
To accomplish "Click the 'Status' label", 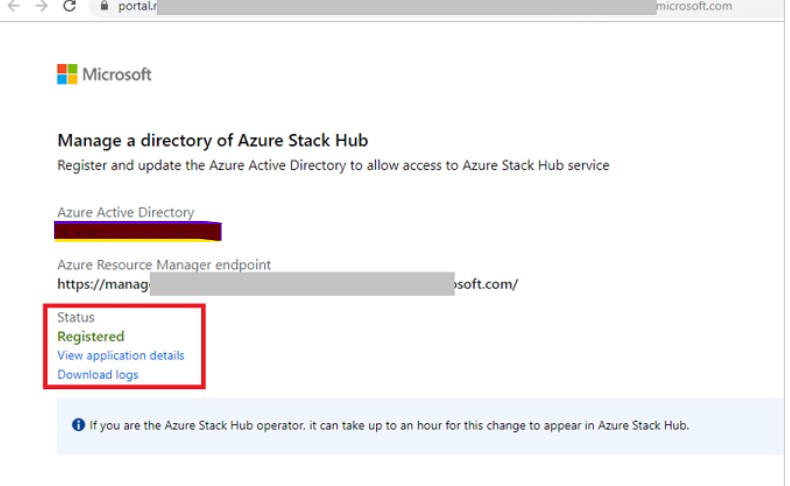I will pos(76,318).
